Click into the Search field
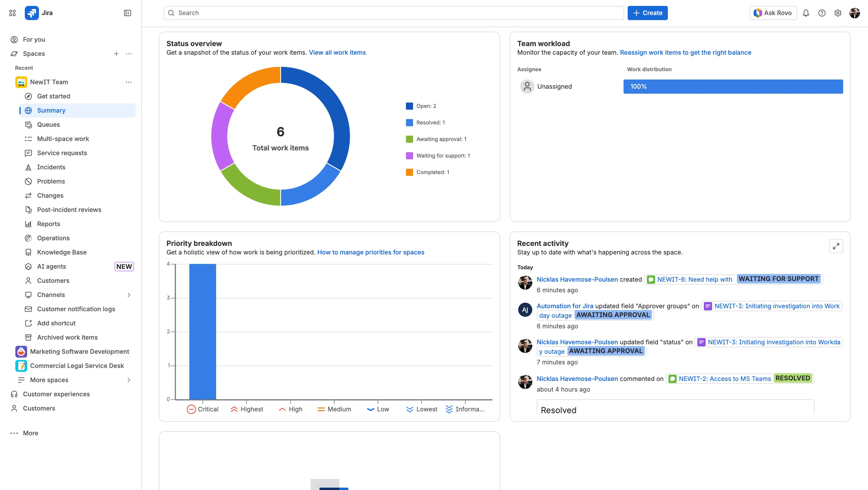Viewport: 868px width, 490px height. click(393, 13)
